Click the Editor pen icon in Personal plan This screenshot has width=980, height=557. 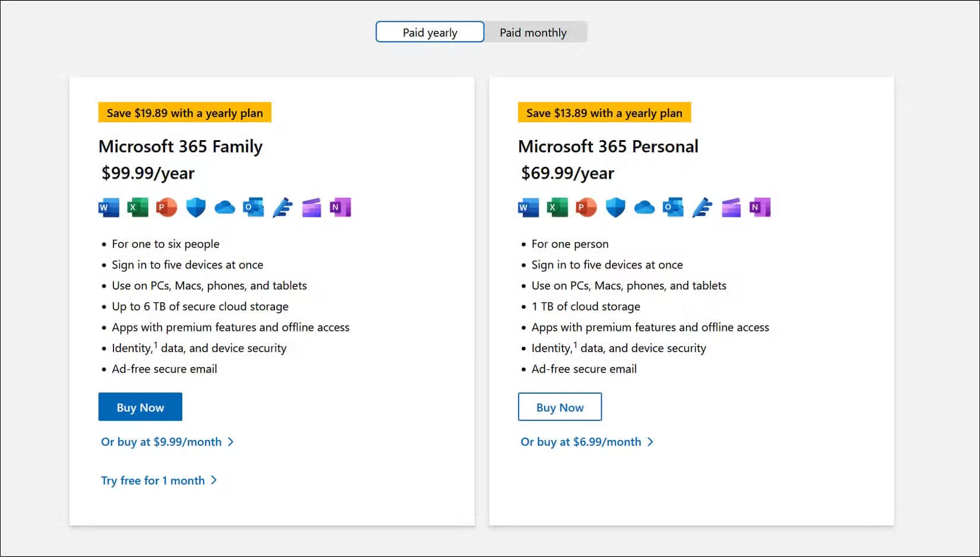click(x=702, y=207)
